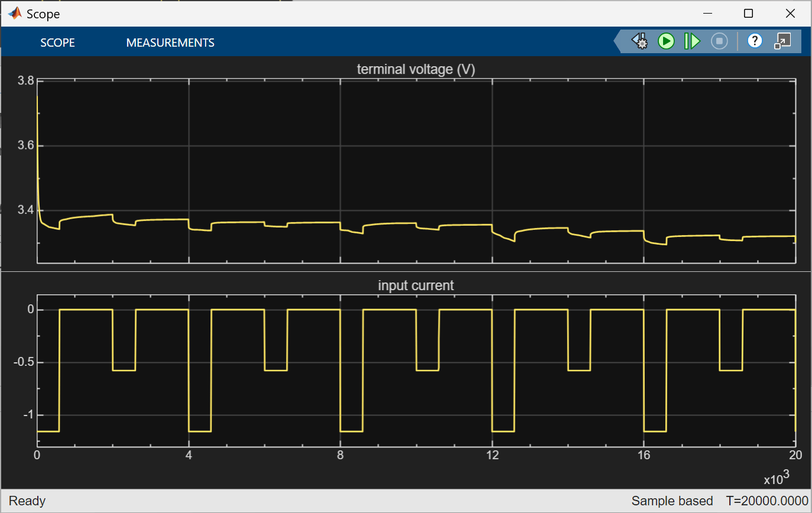Pop out the Scope with the expand icon
The image size is (812, 513).
tap(782, 41)
